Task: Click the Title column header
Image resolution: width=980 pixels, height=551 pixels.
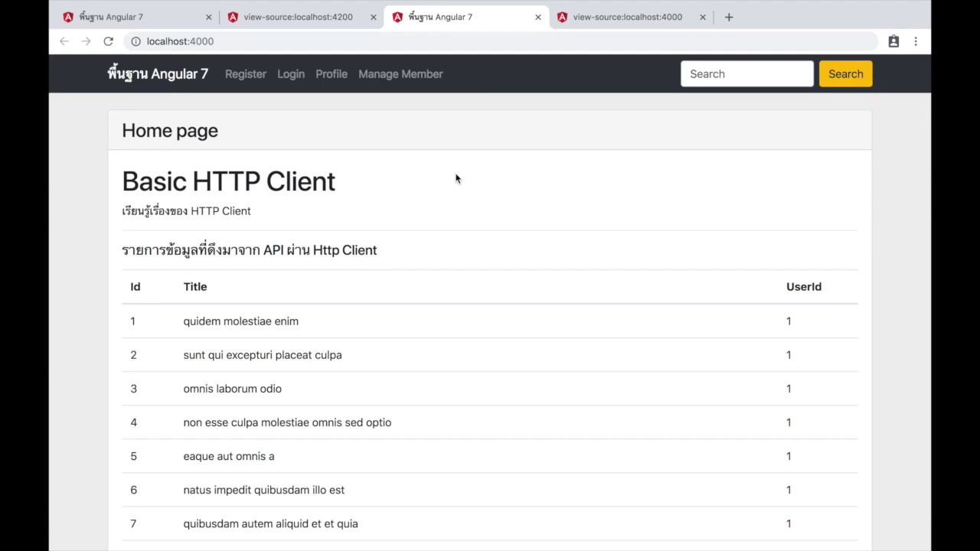Action: pos(195,287)
